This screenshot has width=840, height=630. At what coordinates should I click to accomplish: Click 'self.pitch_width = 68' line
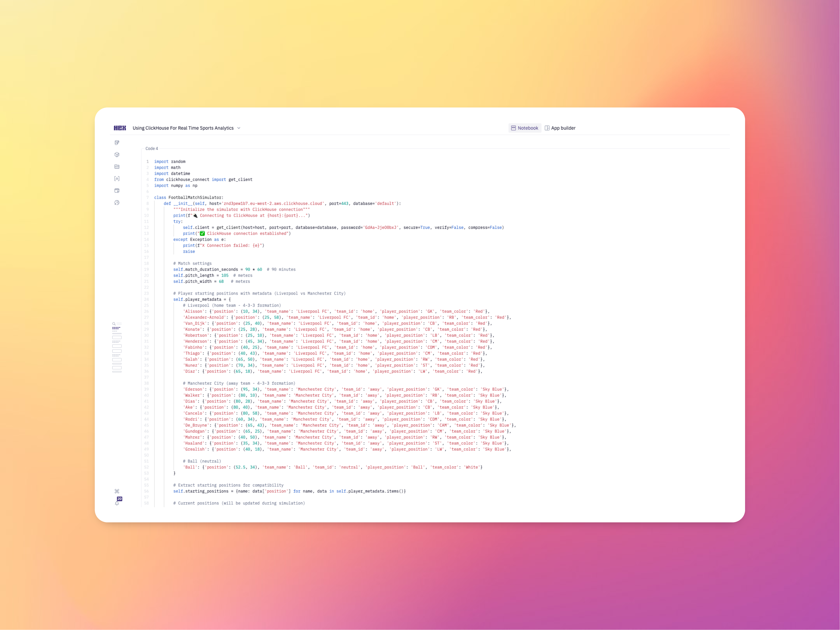pos(212,281)
